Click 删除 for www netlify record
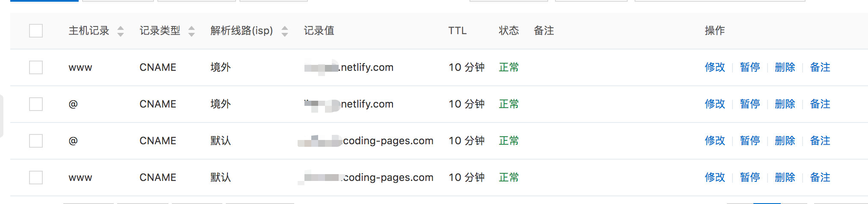This screenshot has height=204, width=868. pos(785,67)
